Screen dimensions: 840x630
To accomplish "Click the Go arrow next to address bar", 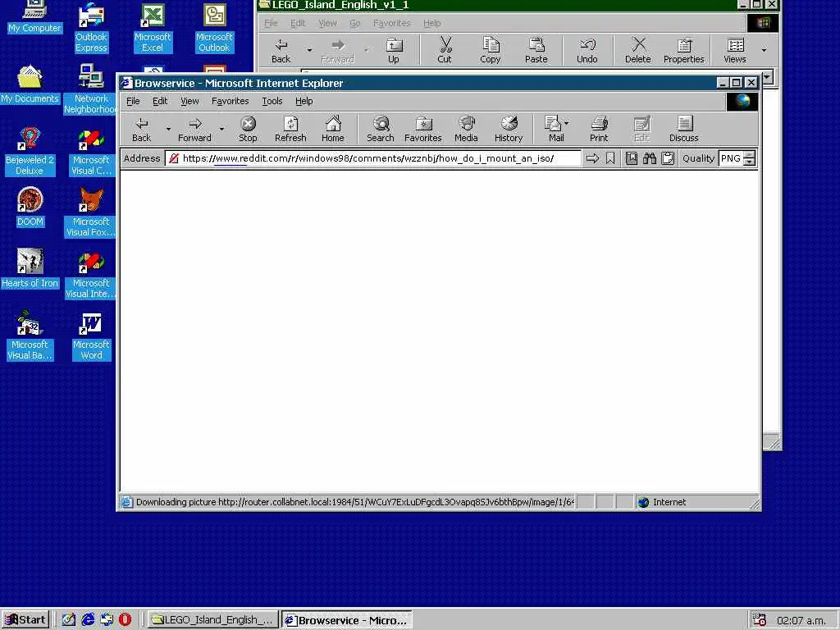I will 592,158.
